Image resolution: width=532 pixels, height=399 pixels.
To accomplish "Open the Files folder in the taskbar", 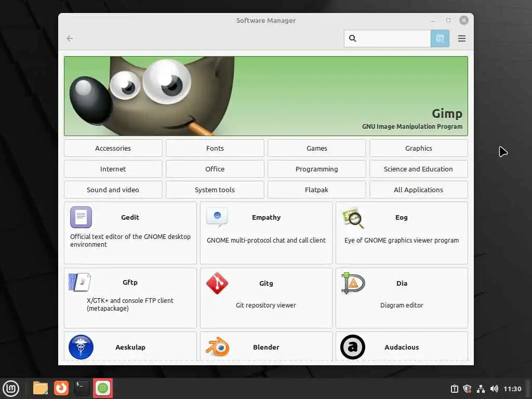I will 41,388.
